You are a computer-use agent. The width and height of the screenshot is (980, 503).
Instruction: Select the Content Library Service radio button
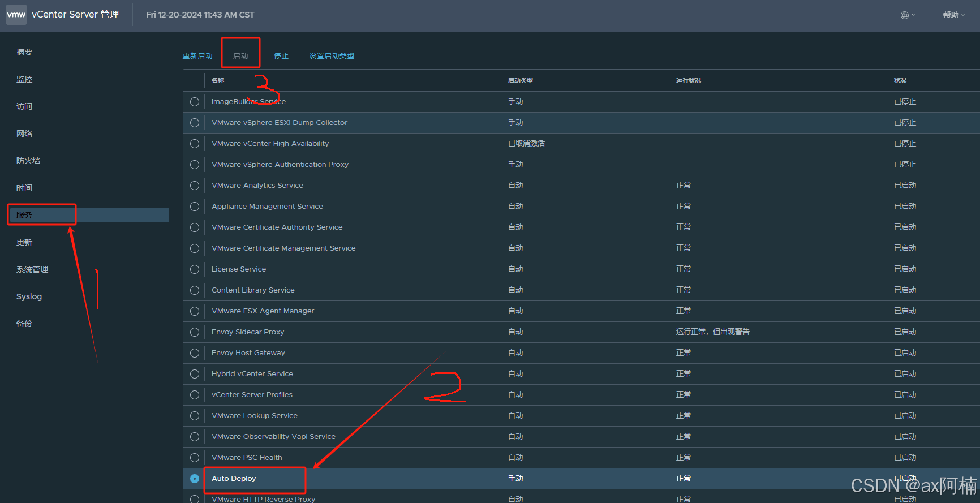point(195,290)
